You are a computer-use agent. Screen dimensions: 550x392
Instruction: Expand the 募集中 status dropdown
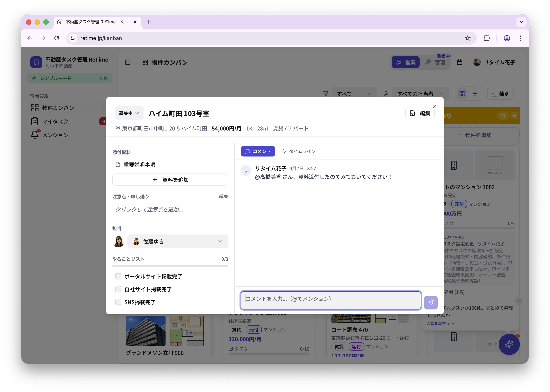click(129, 113)
